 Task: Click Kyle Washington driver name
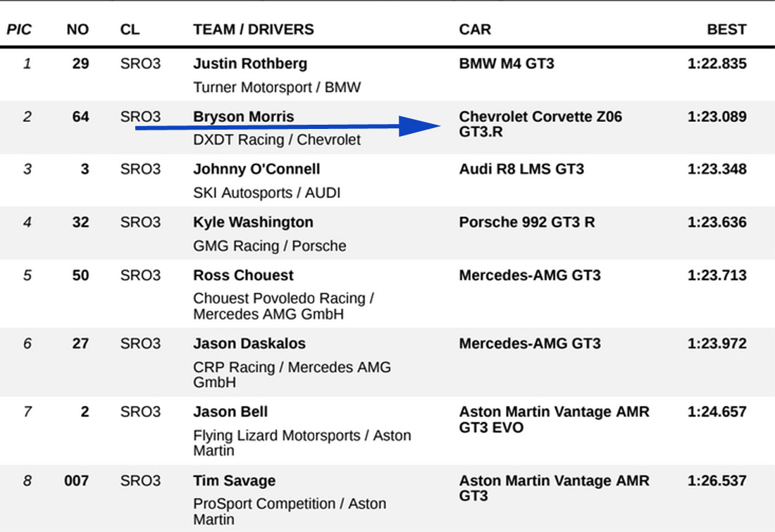[253, 222]
